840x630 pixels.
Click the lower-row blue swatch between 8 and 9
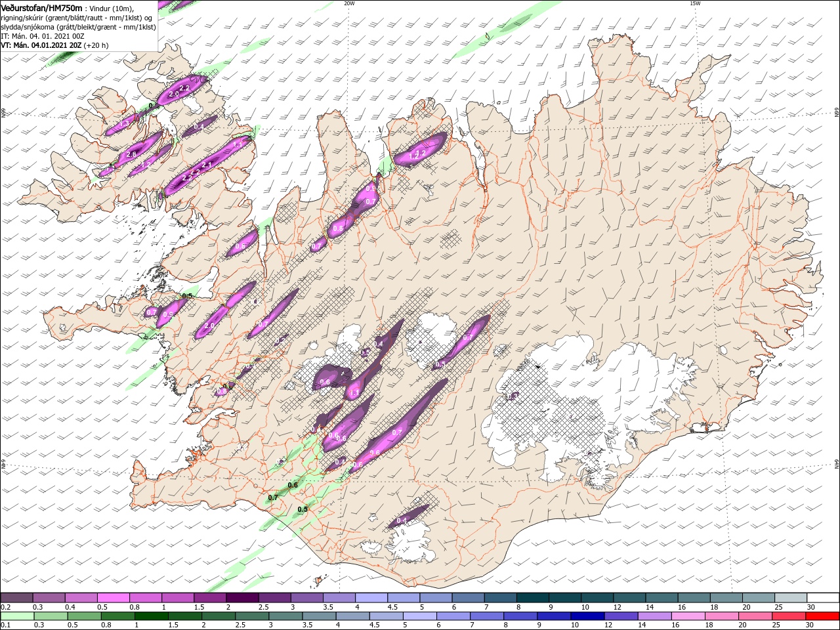(521, 616)
